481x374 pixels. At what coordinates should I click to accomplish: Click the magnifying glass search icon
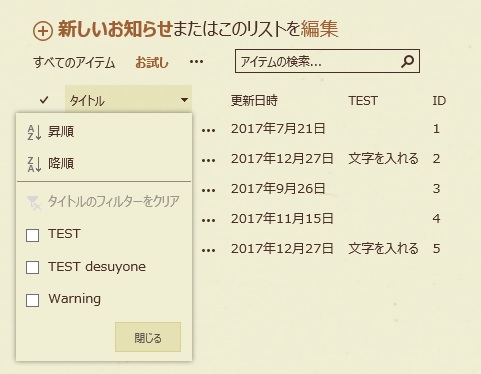pyautogui.click(x=407, y=61)
